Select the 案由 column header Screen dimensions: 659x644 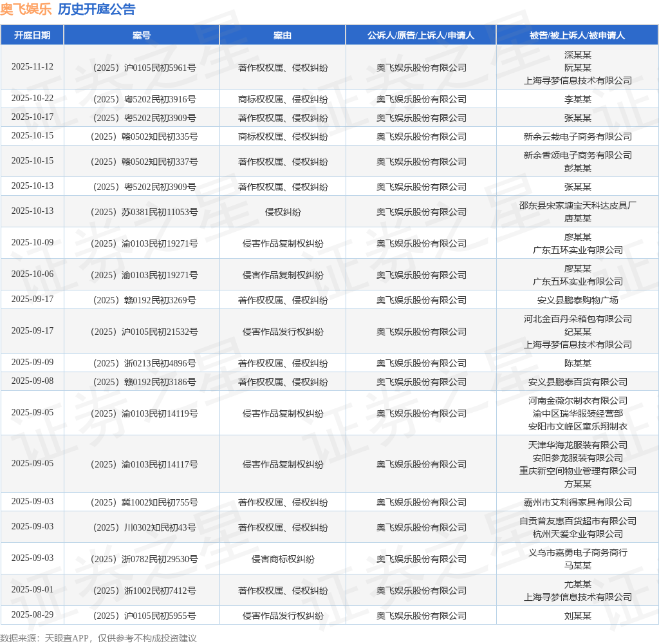283,35
